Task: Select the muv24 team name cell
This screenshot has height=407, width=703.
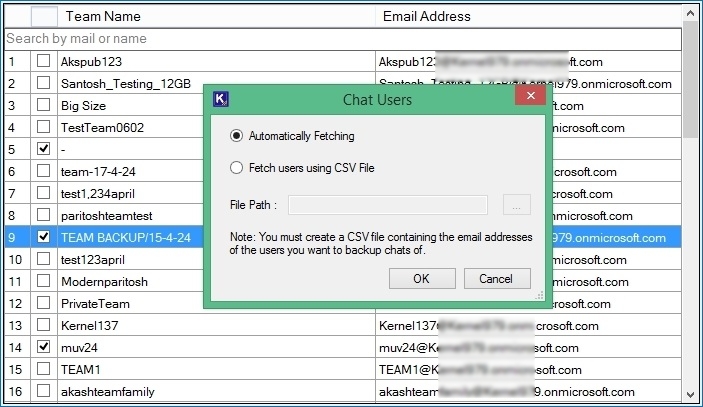Action: tap(217, 347)
